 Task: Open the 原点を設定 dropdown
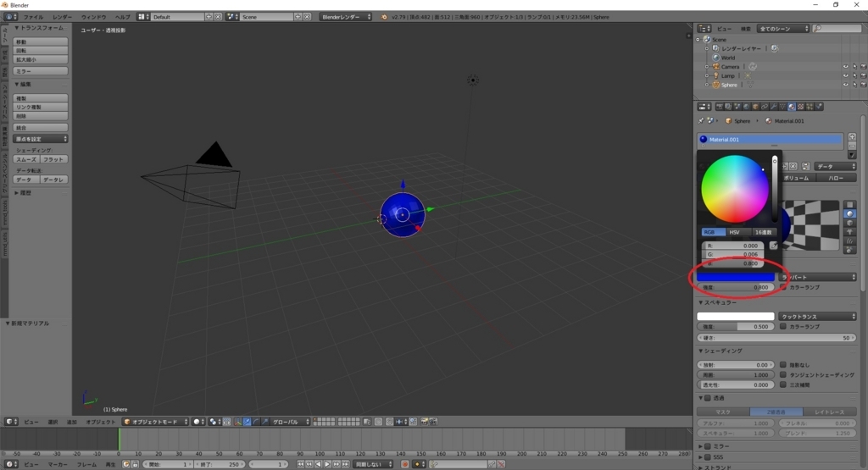click(x=41, y=139)
